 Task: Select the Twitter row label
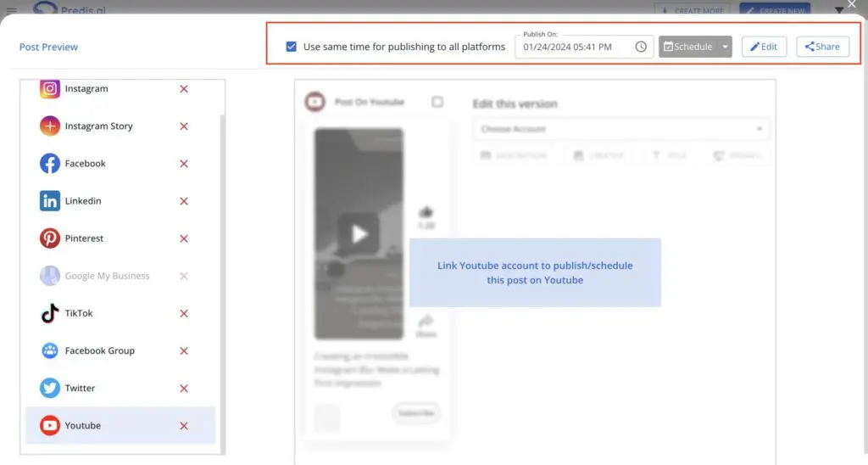click(80, 388)
